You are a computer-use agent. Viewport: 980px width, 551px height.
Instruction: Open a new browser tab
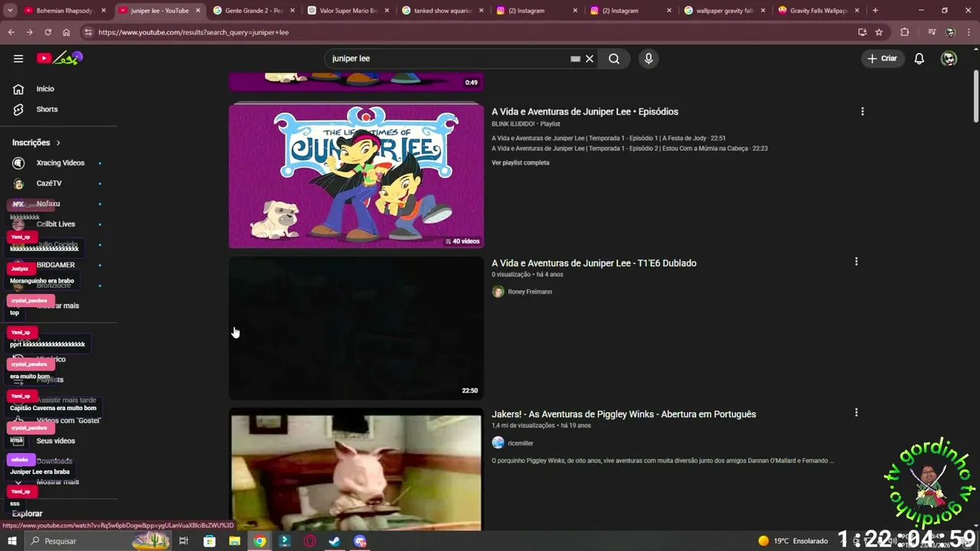coord(875,11)
